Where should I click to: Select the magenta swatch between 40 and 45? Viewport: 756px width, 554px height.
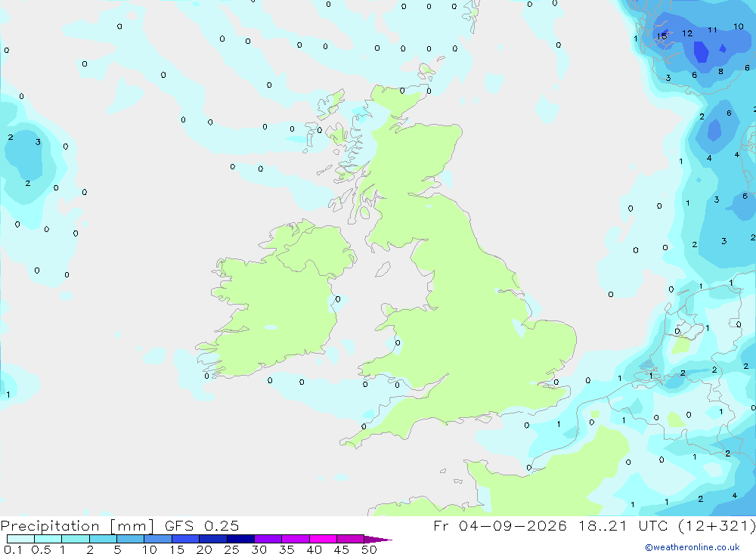coord(323,539)
